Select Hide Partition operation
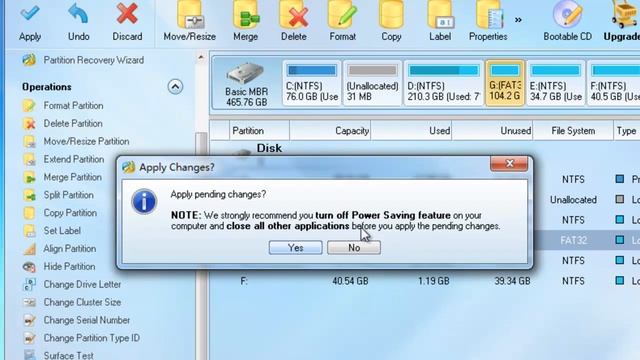640x360 pixels. (69, 267)
